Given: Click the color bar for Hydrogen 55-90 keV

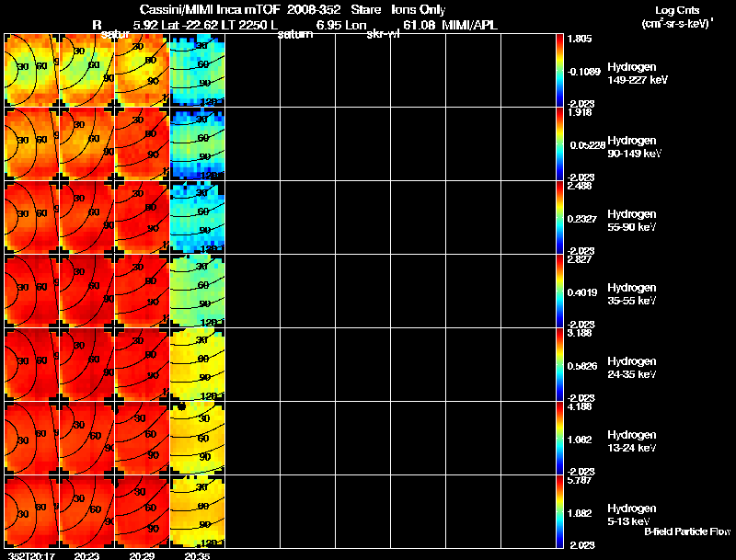Looking at the screenshot, I should [x=560, y=218].
